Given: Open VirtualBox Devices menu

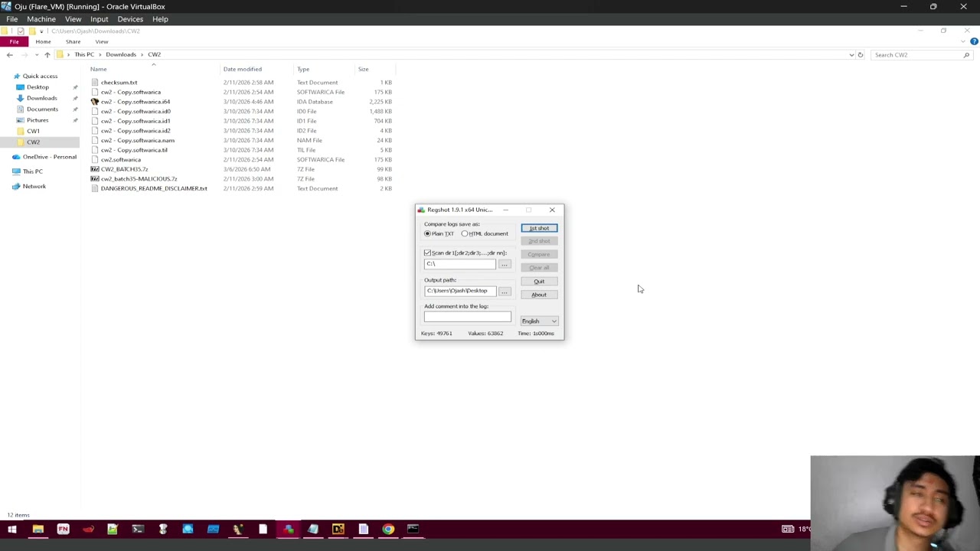Looking at the screenshot, I should tap(130, 19).
